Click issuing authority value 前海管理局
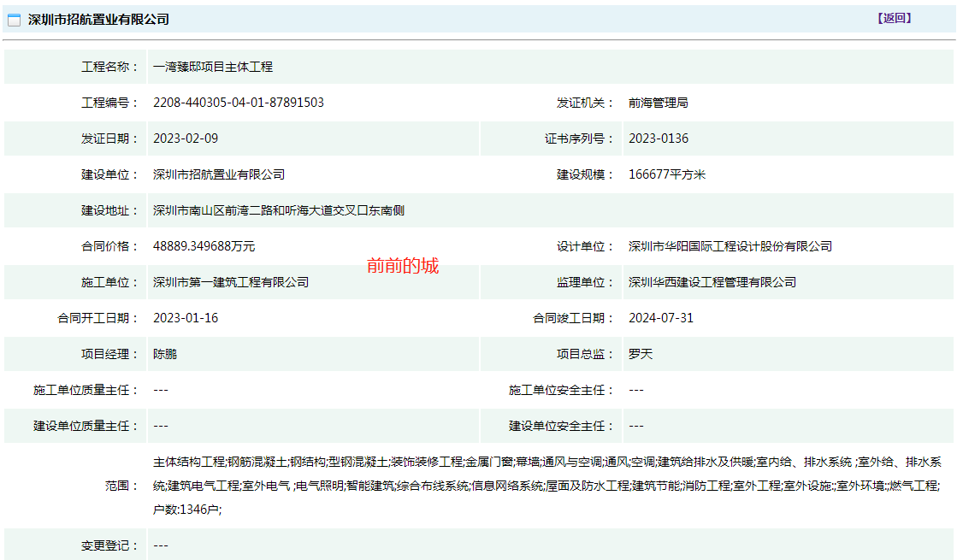The image size is (963, 560). [658, 103]
